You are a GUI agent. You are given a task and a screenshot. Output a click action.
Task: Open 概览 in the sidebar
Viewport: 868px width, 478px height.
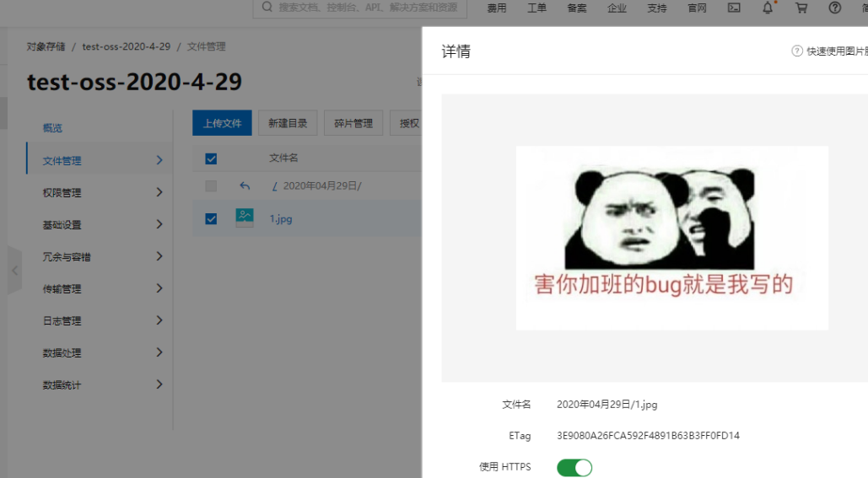(52, 128)
